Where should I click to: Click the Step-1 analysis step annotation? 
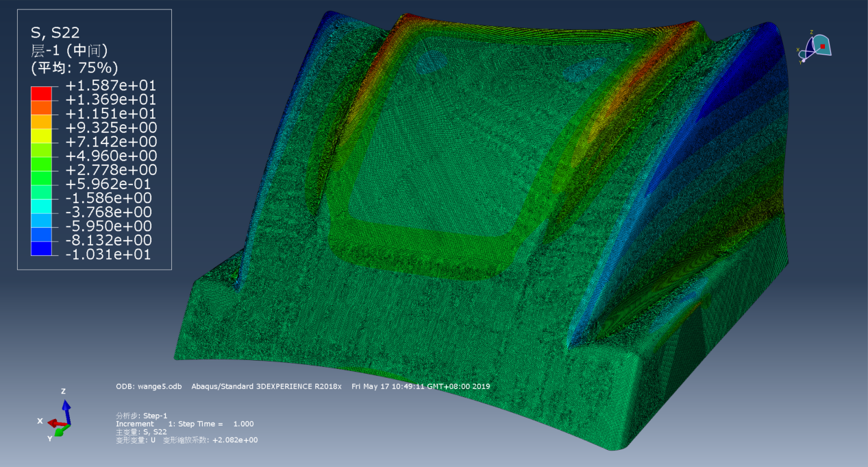click(x=142, y=416)
